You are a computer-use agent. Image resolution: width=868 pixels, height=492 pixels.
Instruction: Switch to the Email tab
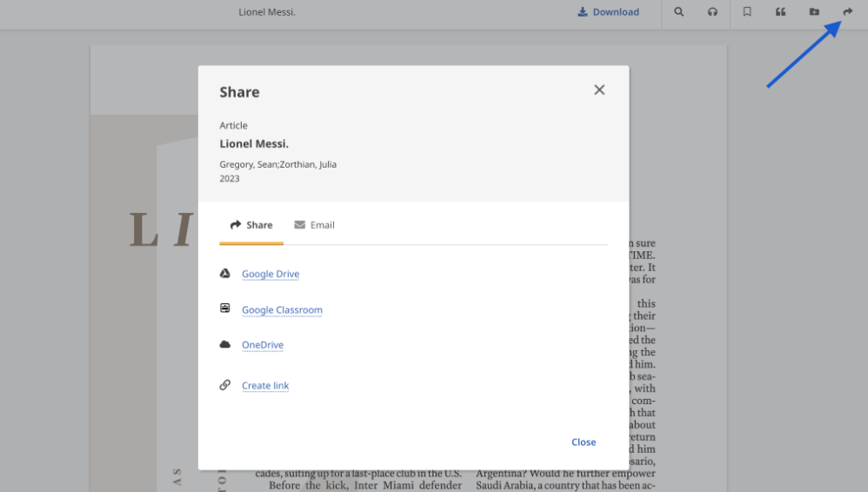[315, 224]
